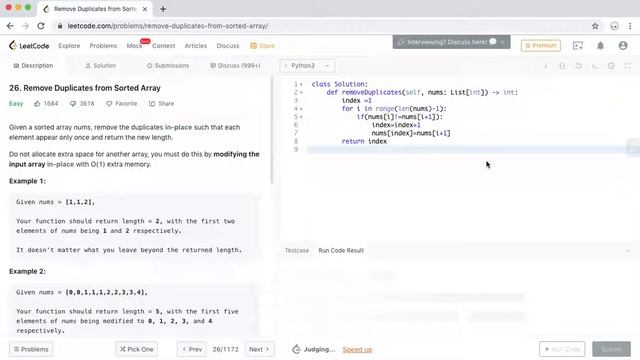This screenshot has width=640, height=360.
Task: Click the braces format code icon
Action: 562,66
